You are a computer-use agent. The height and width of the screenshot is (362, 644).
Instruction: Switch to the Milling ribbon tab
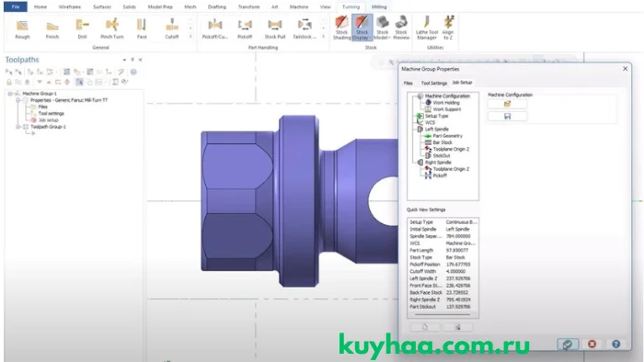[x=379, y=7]
